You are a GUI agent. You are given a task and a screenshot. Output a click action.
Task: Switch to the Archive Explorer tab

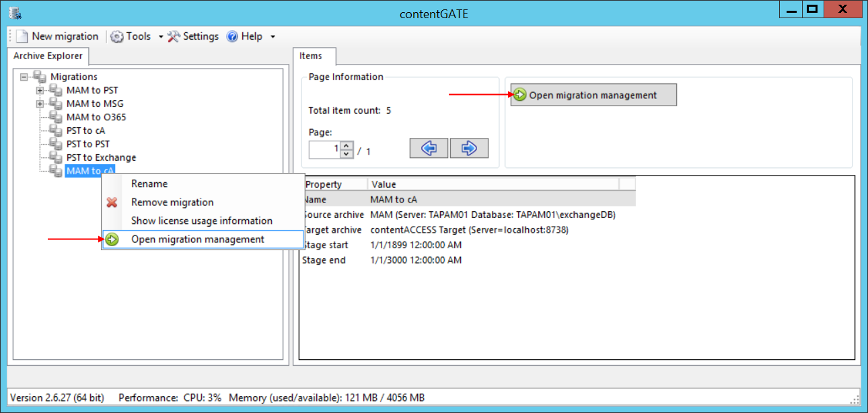pyautogui.click(x=48, y=56)
